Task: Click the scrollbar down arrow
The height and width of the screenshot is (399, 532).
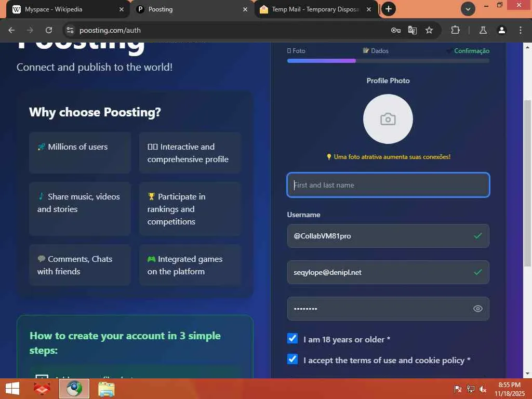Action: pyautogui.click(x=527, y=374)
